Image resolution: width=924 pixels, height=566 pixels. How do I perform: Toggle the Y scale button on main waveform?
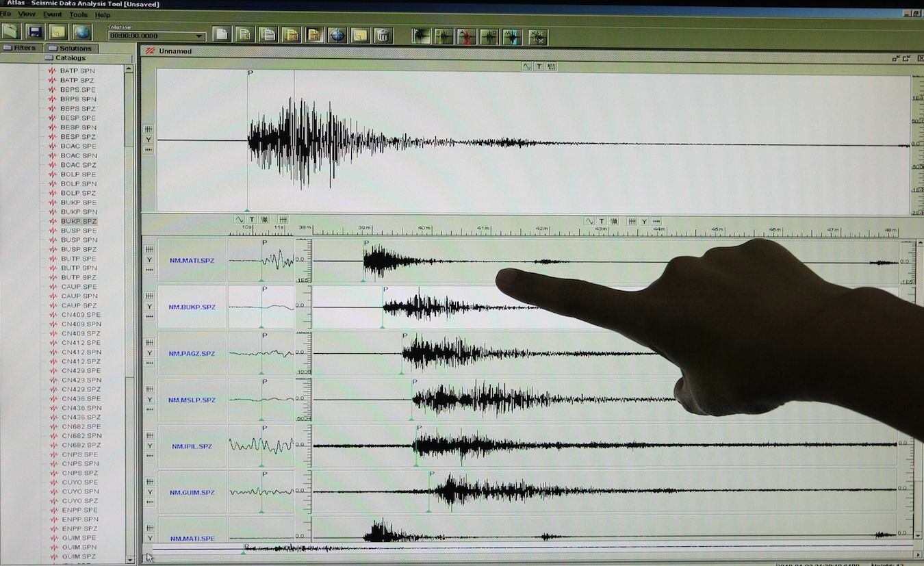[149, 140]
